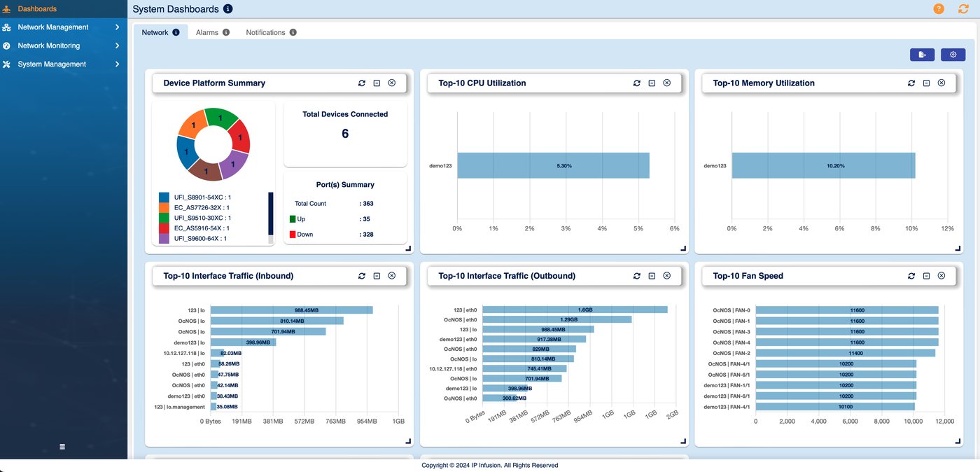Click the orange page refresh icon
Image resolution: width=980 pixels, height=472 pixels.
964,9
